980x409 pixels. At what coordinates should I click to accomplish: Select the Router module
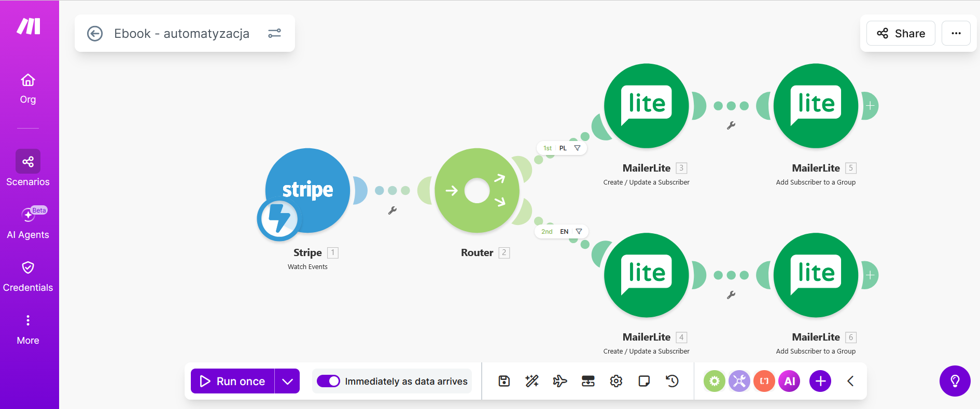pyautogui.click(x=477, y=190)
